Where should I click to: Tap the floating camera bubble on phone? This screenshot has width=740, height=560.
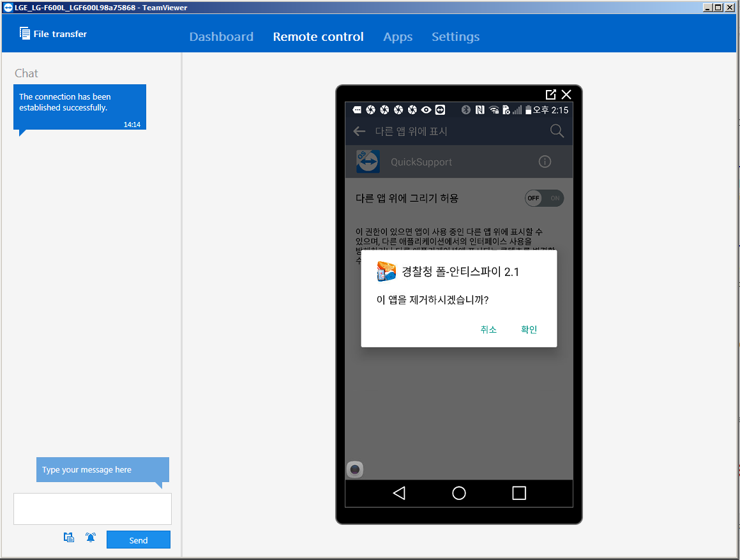pyautogui.click(x=355, y=469)
